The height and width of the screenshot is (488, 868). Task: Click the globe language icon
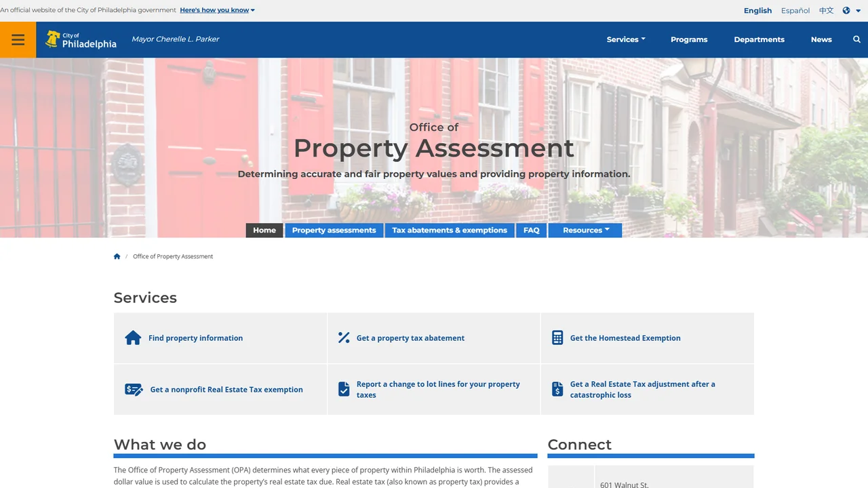point(846,10)
